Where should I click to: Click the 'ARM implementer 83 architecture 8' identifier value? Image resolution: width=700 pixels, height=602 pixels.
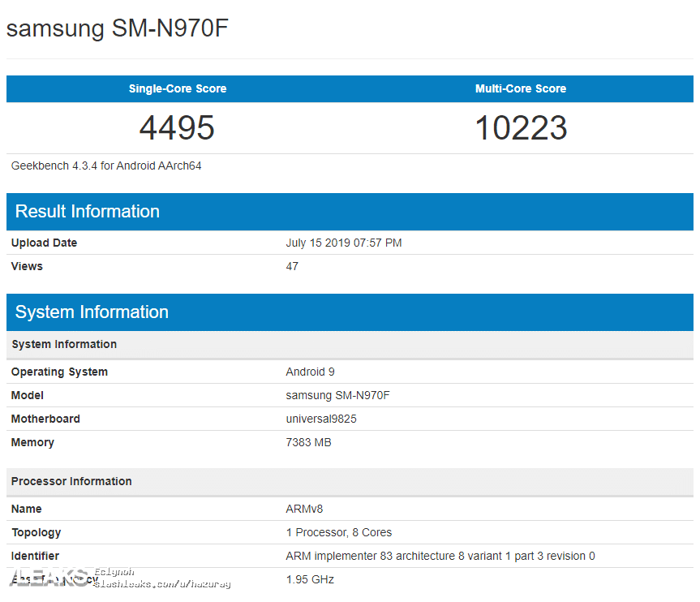tap(440, 556)
